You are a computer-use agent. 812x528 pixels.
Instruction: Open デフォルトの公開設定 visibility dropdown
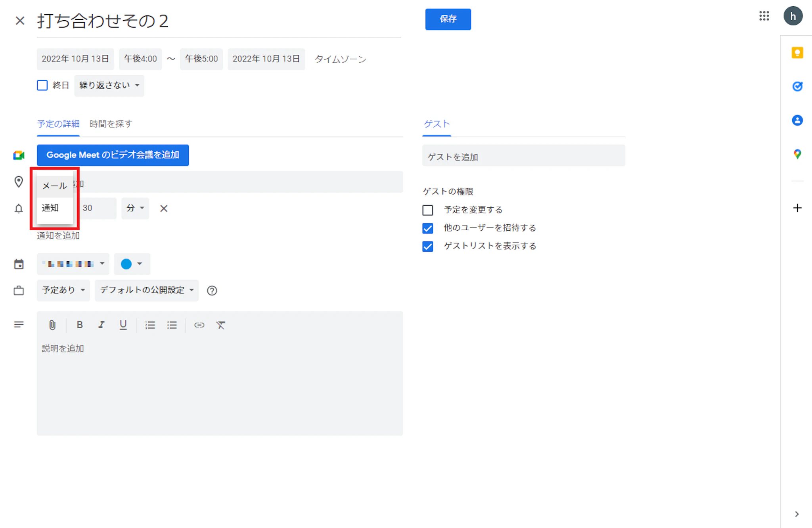(x=146, y=290)
